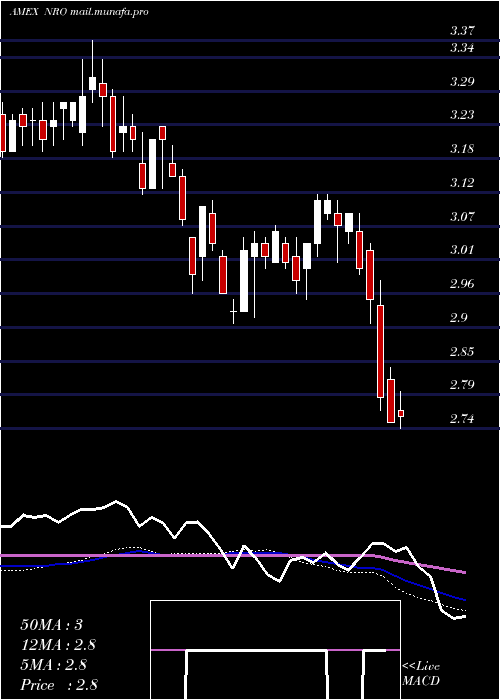This screenshot has width=500, height=700.
Task: Click the candlestick with the highest wick near 3.34
Action: click(92, 83)
